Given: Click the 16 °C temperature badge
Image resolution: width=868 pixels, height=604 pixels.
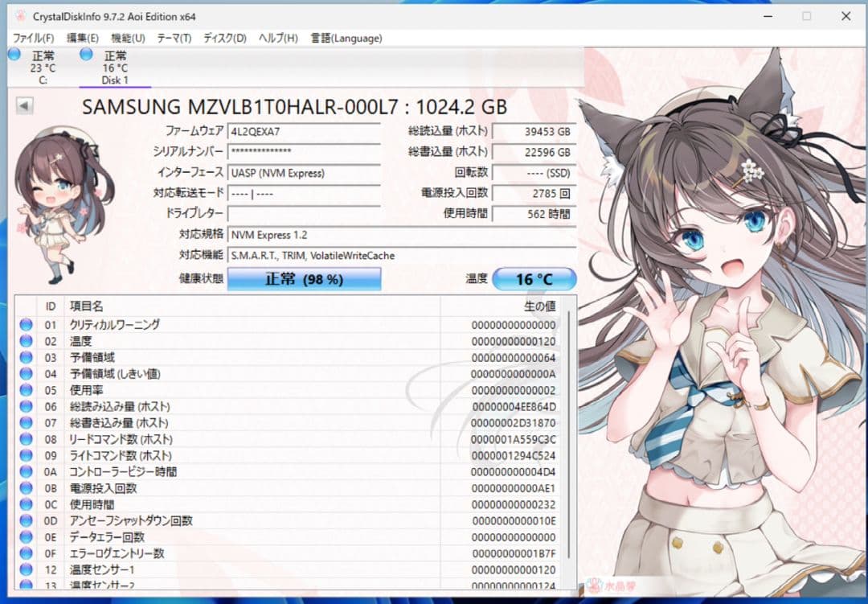Looking at the screenshot, I should (535, 279).
